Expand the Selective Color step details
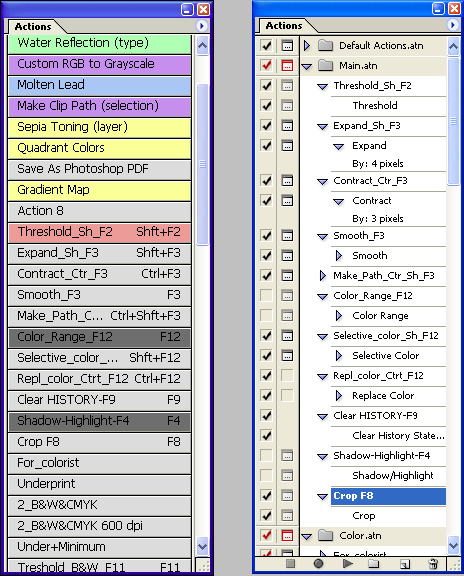This screenshot has width=464, height=576. point(339,356)
